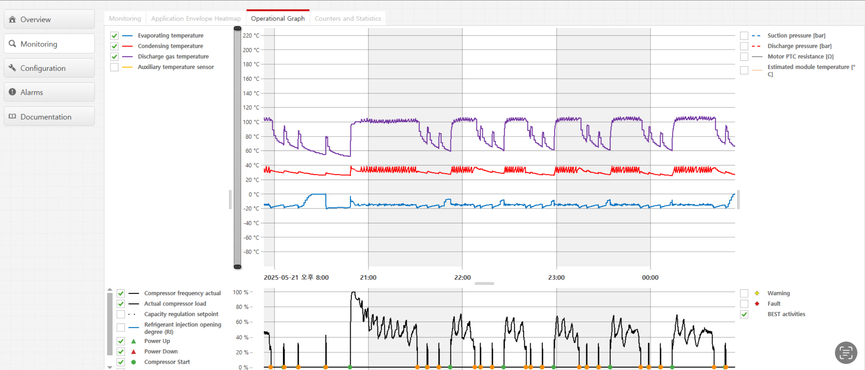Click the right edge grip of temperature chart

click(x=739, y=200)
